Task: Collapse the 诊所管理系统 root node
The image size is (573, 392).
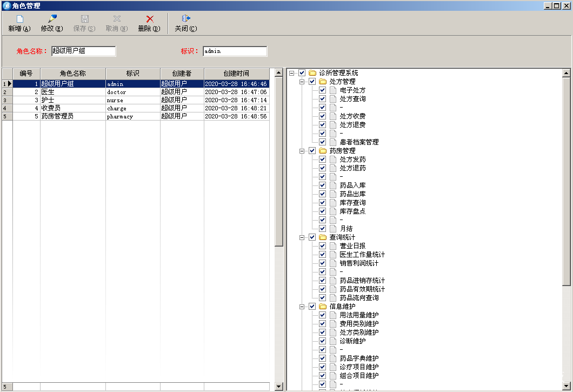Action: click(292, 73)
